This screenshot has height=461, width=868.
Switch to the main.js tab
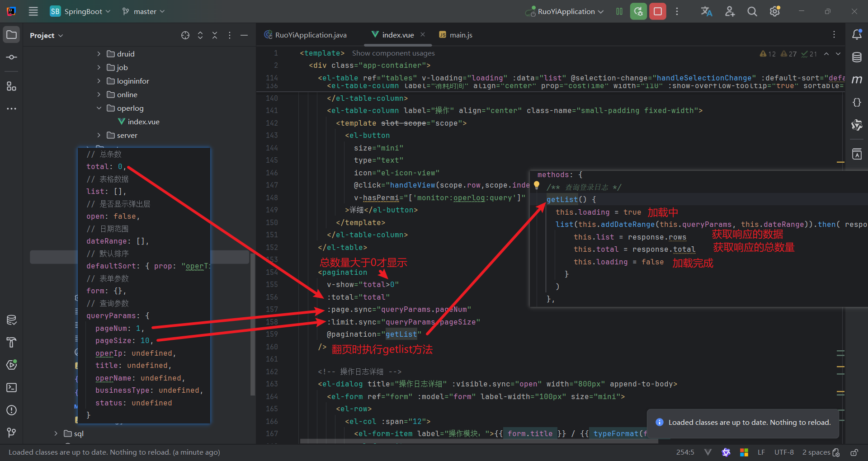pyautogui.click(x=456, y=35)
